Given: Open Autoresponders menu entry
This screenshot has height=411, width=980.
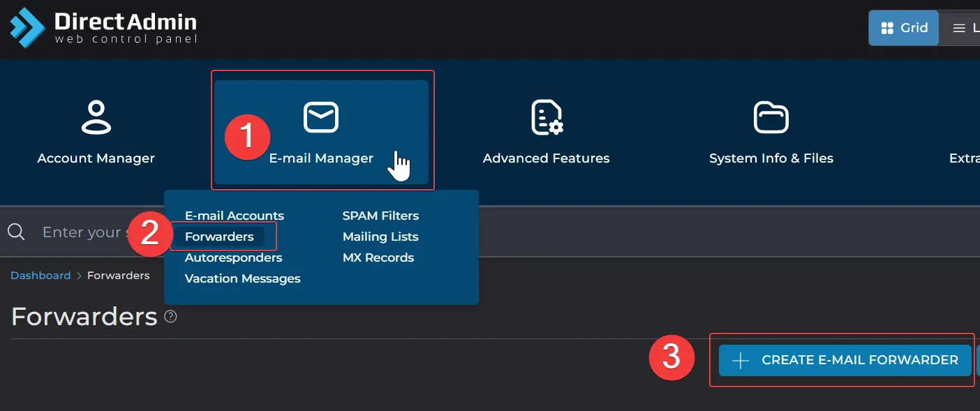Looking at the screenshot, I should coord(234,257).
